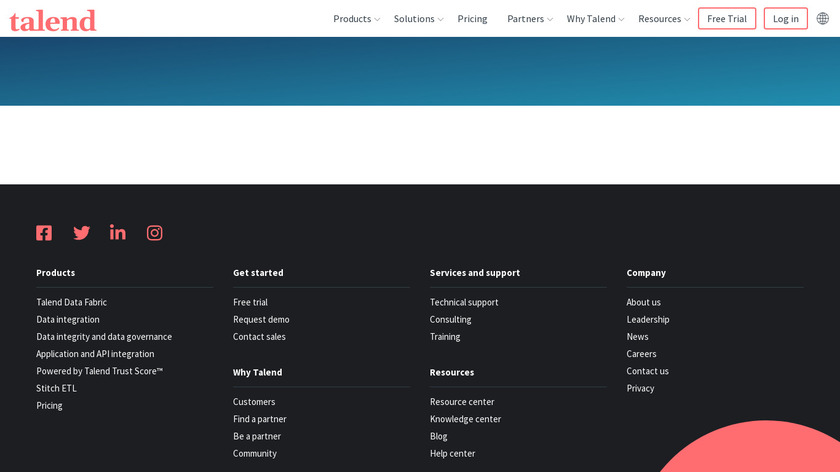This screenshot has width=840, height=472.
Task: Expand the Resources navigation menu
Action: [664, 19]
